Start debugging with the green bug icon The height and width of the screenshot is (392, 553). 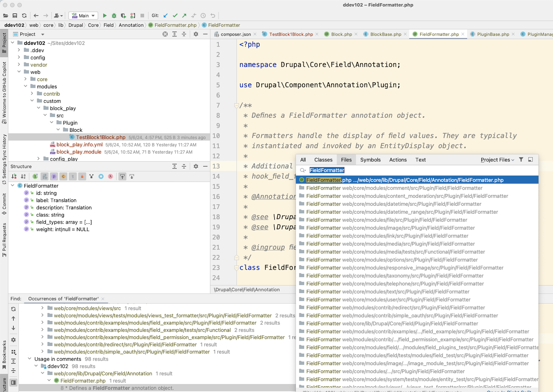click(114, 15)
